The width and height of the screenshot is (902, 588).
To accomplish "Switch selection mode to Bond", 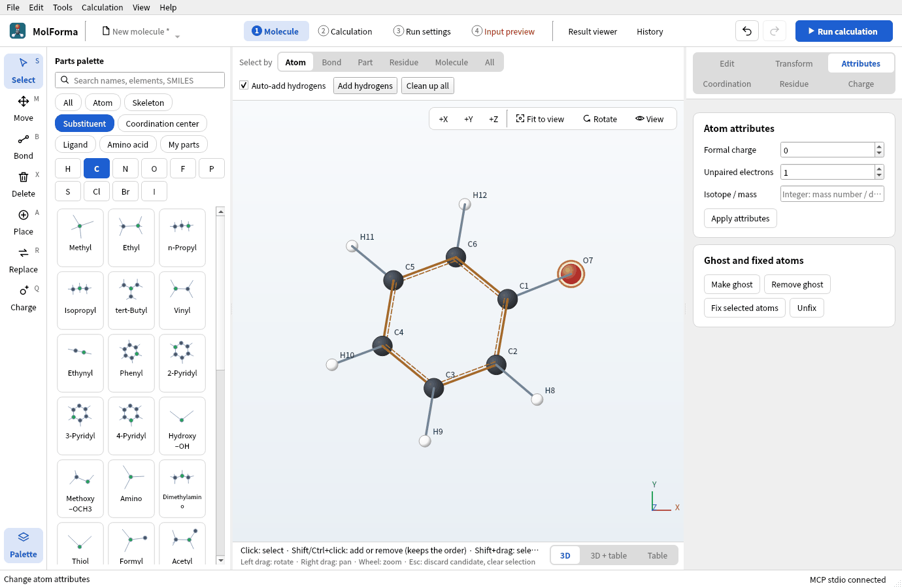I will click(x=331, y=62).
